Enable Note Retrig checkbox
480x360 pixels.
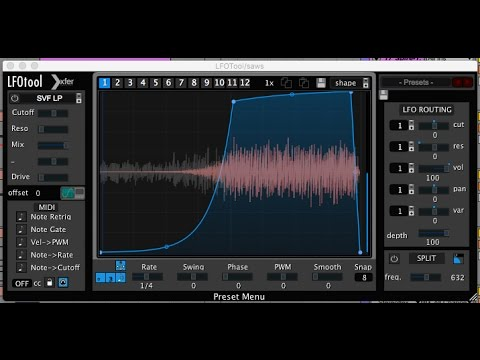[21, 217]
